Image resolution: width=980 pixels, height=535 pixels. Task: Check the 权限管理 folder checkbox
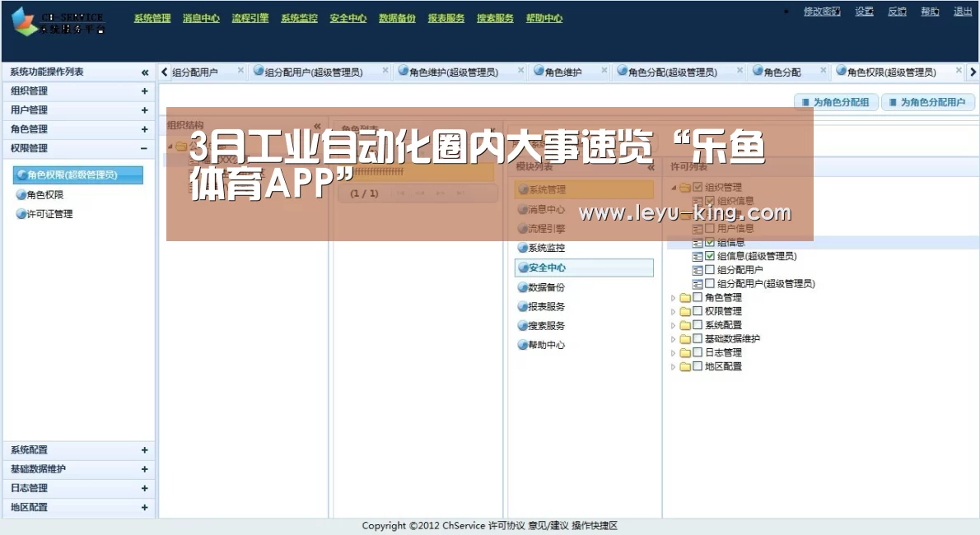point(698,310)
